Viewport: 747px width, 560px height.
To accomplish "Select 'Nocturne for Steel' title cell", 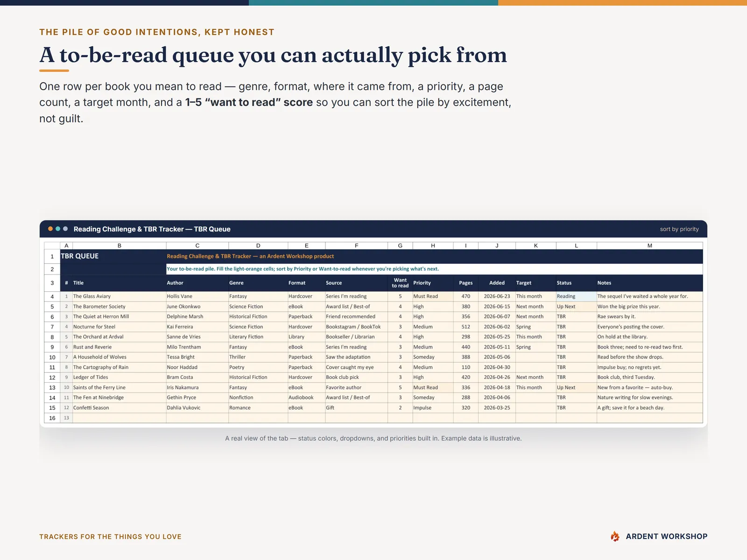I will pos(120,327).
